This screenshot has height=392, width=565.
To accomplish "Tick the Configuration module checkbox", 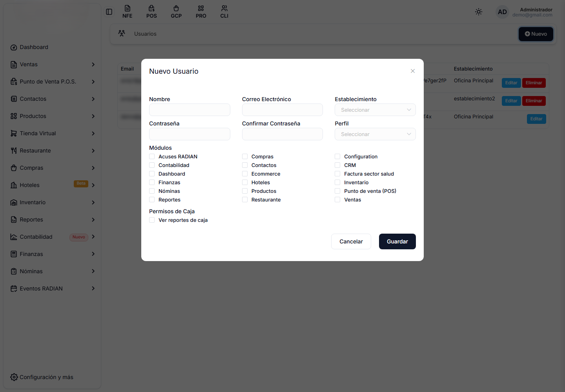I will (x=337, y=156).
